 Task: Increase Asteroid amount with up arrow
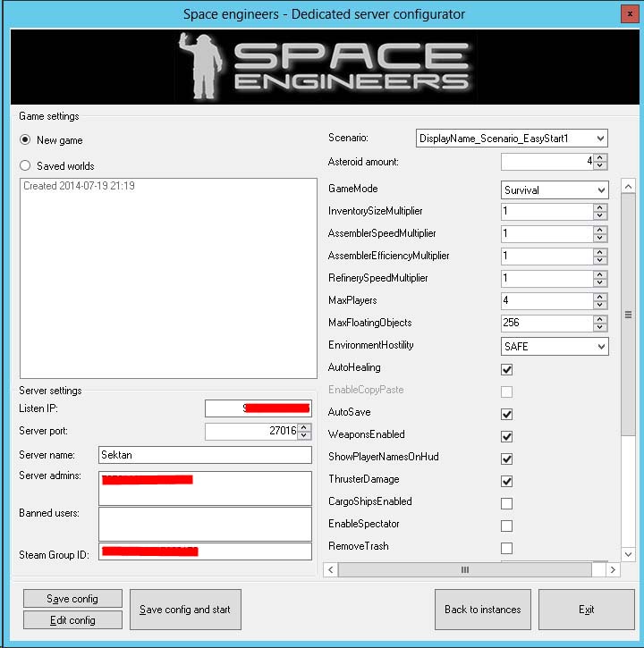pos(600,157)
